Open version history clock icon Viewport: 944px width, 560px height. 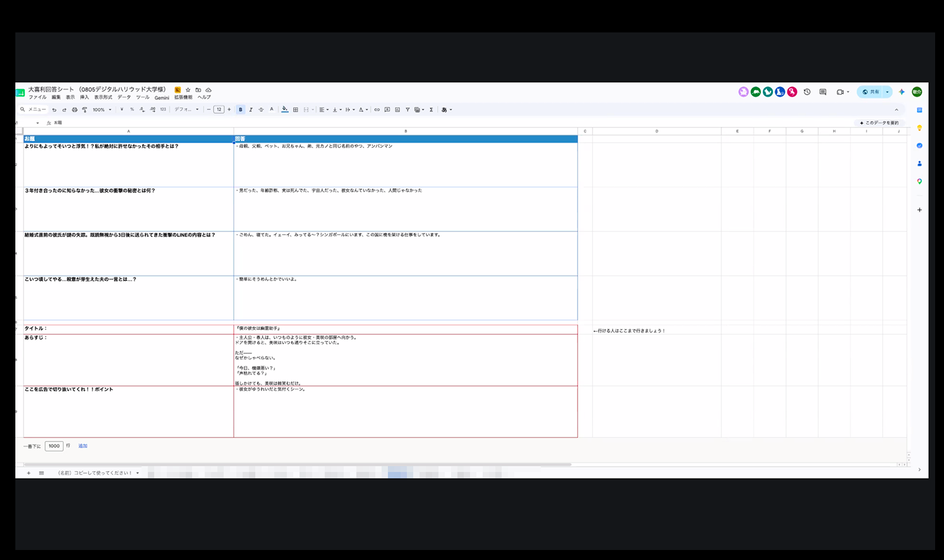click(x=807, y=92)
